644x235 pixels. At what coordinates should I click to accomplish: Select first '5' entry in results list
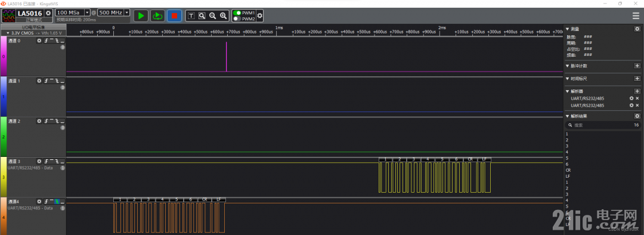567,158
